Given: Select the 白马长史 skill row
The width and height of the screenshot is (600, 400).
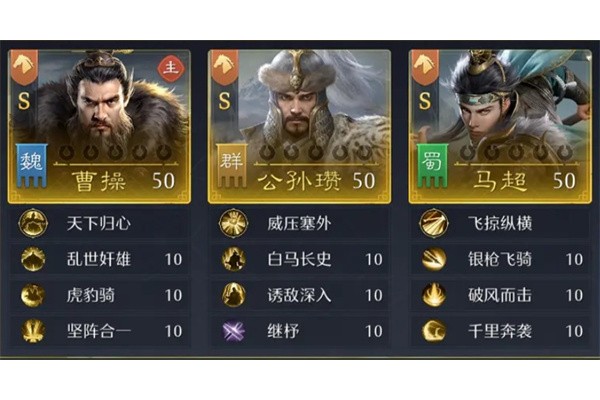Looking at the screenshot, I should tap(300, 259).
